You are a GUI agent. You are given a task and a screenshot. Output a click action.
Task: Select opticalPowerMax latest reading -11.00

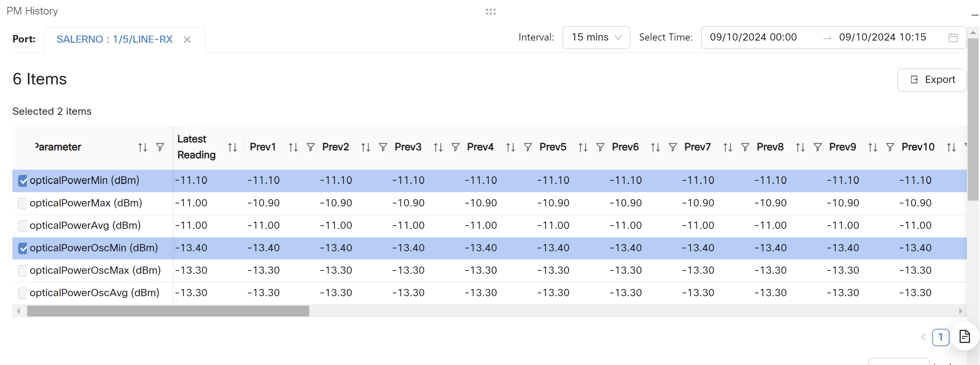click(x=191, y=203)
